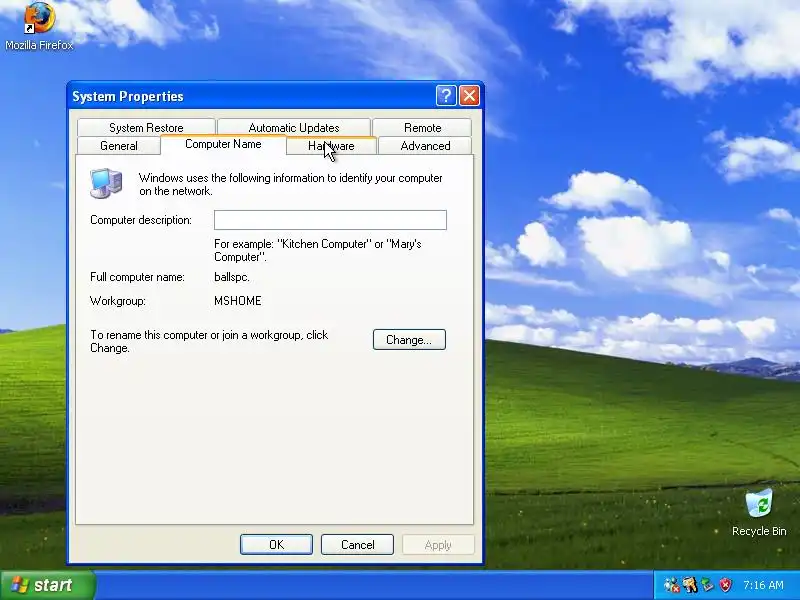The width and height of the screenshot is (800, 600).
Task: Click the 'For example: Kitchen Computer' hint text
Action: tap(317, 250)
